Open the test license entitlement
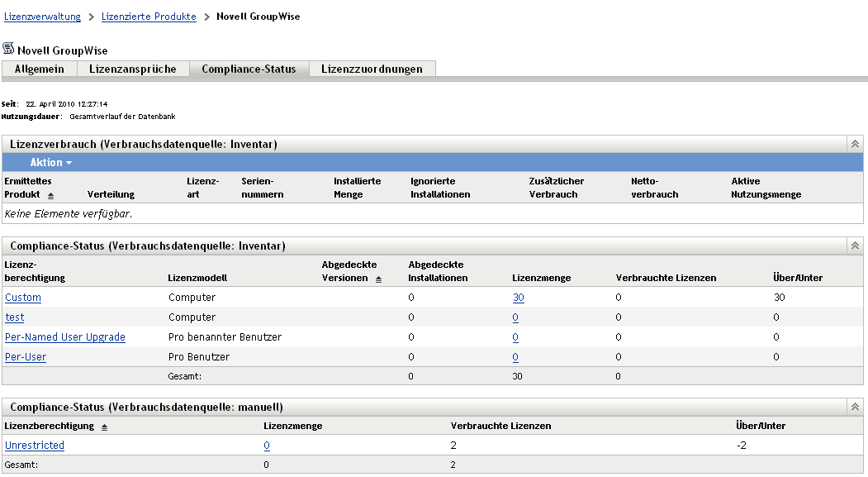This screenshot has height=477, width=868. point(15,317)
